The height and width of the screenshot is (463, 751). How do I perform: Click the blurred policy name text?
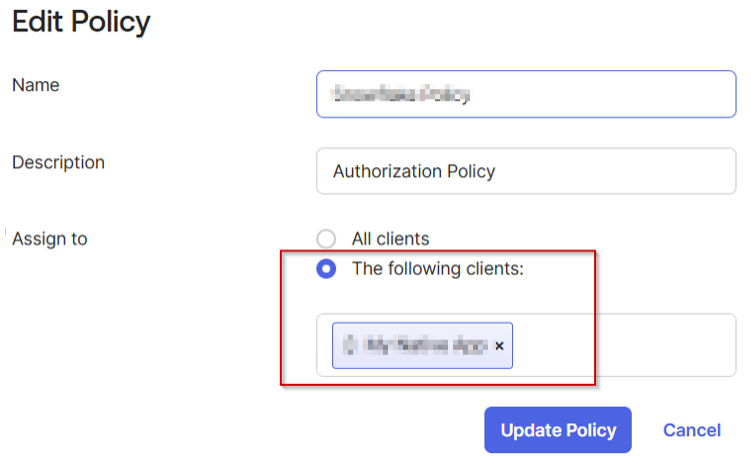[402, 95]
